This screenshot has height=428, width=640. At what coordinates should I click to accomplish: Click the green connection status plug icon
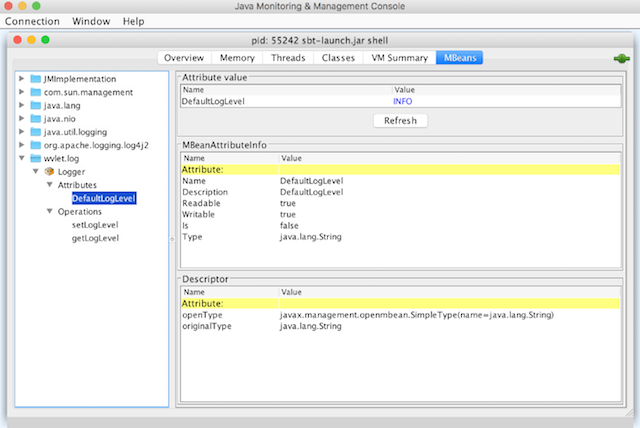coord(621,59)
